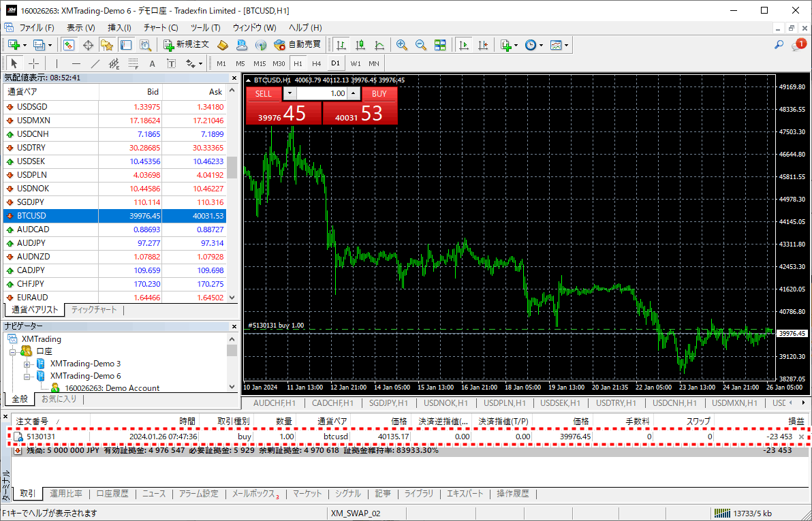Select the cursor arrow tool

click(14, 64)
